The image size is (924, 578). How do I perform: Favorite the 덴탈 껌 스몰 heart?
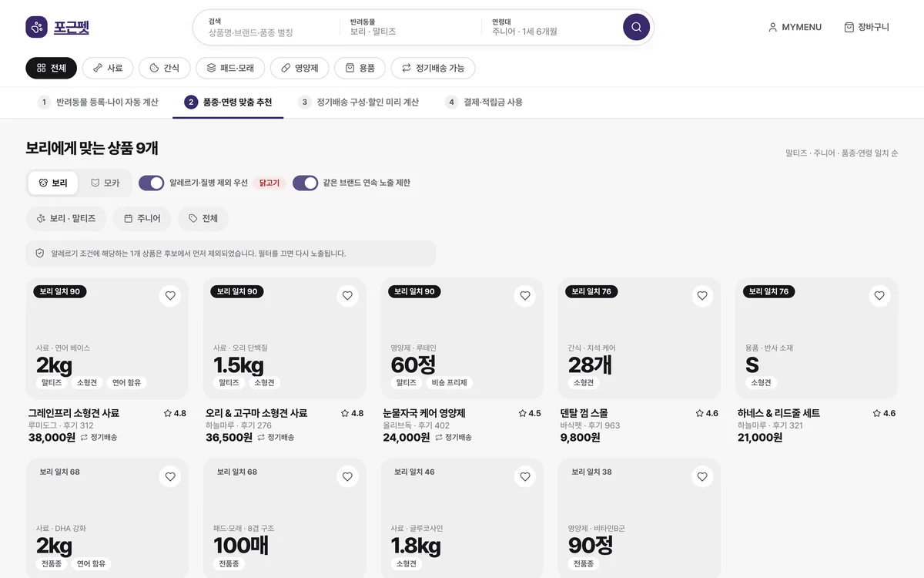coord(702,295)
